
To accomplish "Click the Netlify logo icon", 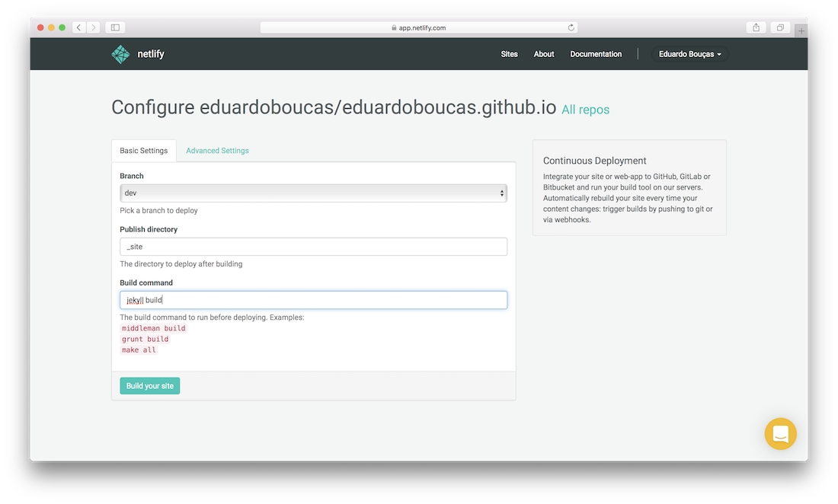I will point(120,54).
